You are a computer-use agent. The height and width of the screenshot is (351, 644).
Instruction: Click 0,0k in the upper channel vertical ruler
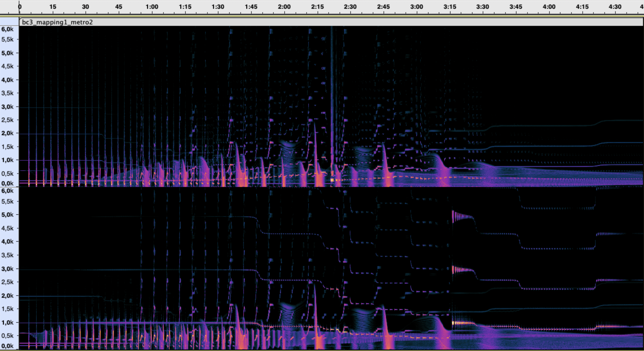8,183
